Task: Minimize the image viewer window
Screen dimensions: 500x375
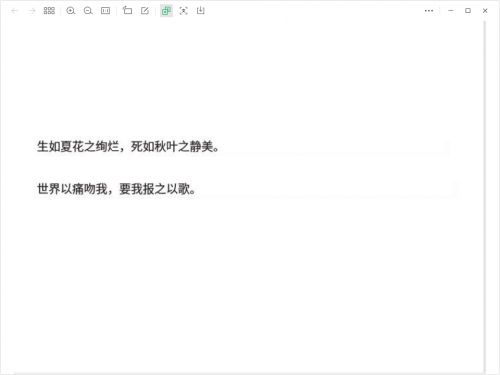Action: tap(451, 11)
